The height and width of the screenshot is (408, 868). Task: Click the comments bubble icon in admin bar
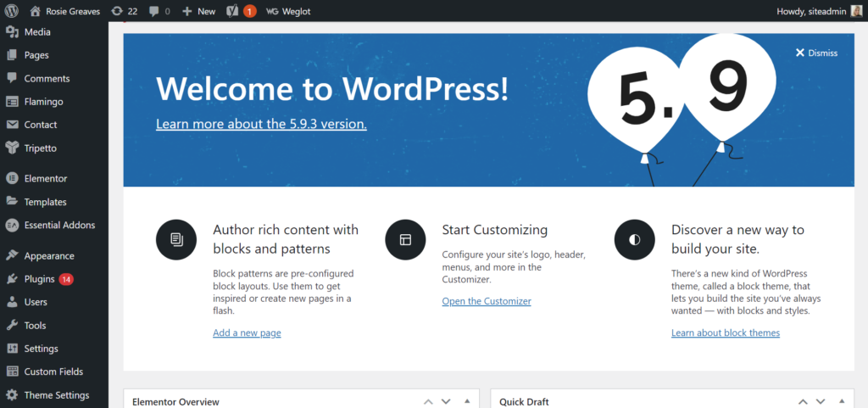click(154, 11)
